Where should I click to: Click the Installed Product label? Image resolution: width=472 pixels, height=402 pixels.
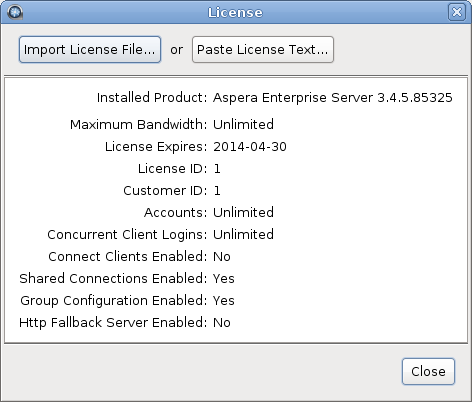pos(152,98)
